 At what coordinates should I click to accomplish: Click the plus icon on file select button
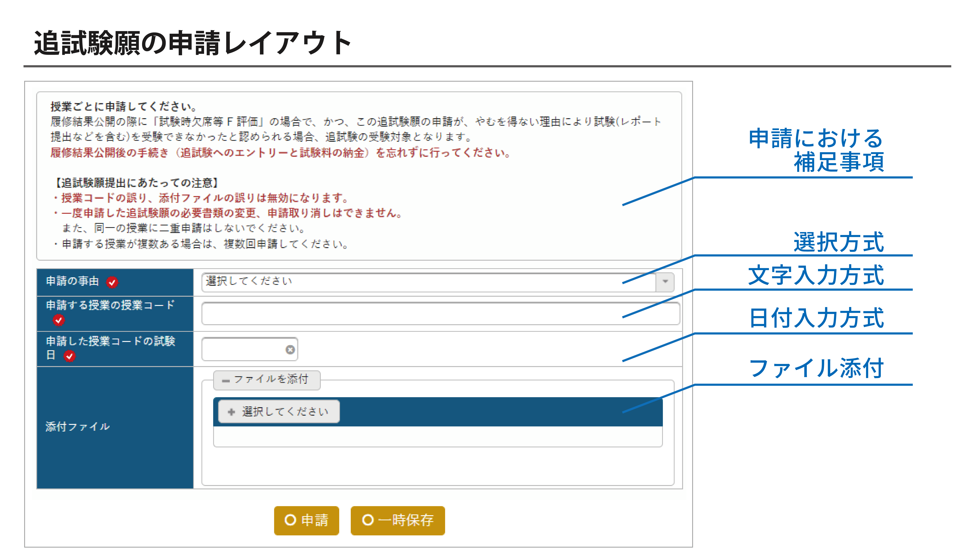231,412
